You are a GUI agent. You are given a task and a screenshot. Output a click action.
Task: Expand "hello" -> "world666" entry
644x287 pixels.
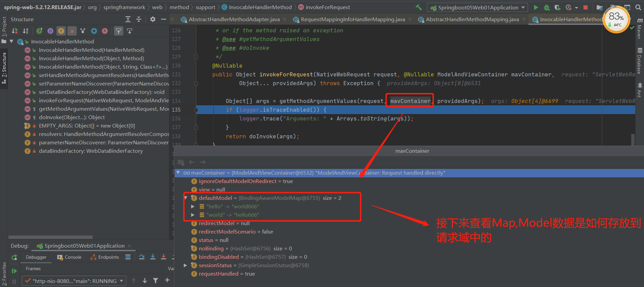click(193, 206)
